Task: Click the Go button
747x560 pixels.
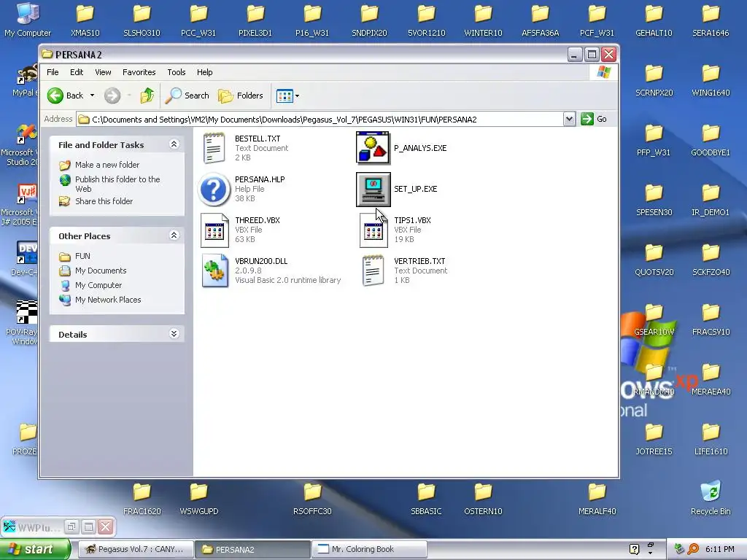Action: [594, 119]
